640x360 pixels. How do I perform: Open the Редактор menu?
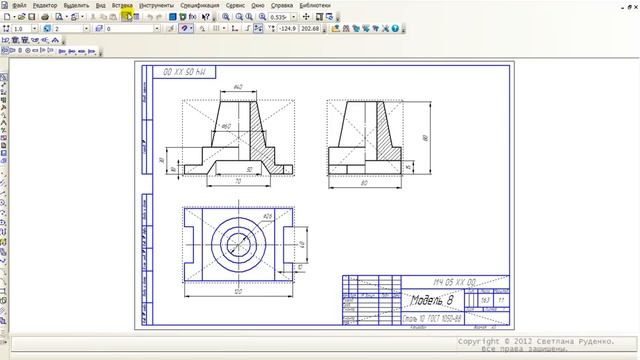point(45,6)
